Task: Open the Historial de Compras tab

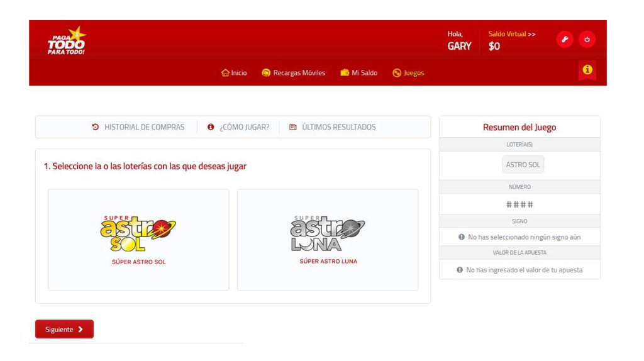Action: pyautogui.click(x=144, y=127)
